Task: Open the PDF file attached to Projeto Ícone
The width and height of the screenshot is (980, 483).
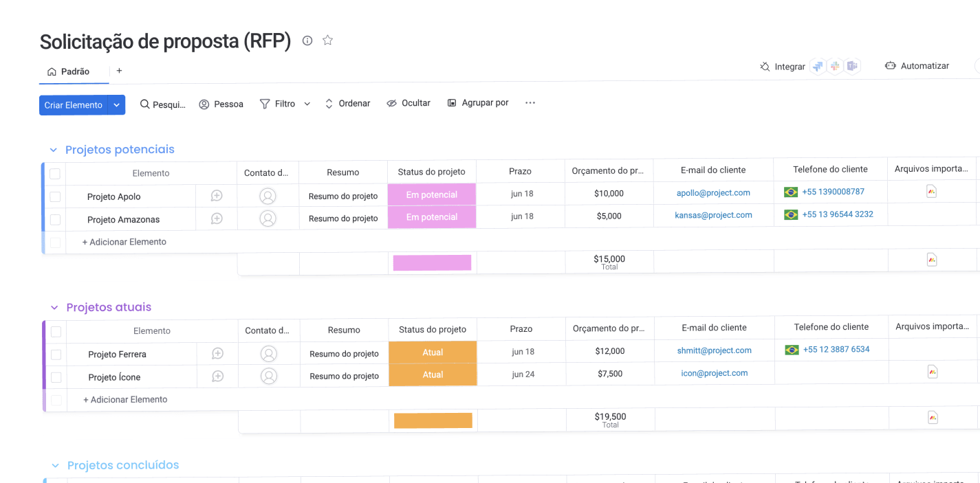Action: 932,371
